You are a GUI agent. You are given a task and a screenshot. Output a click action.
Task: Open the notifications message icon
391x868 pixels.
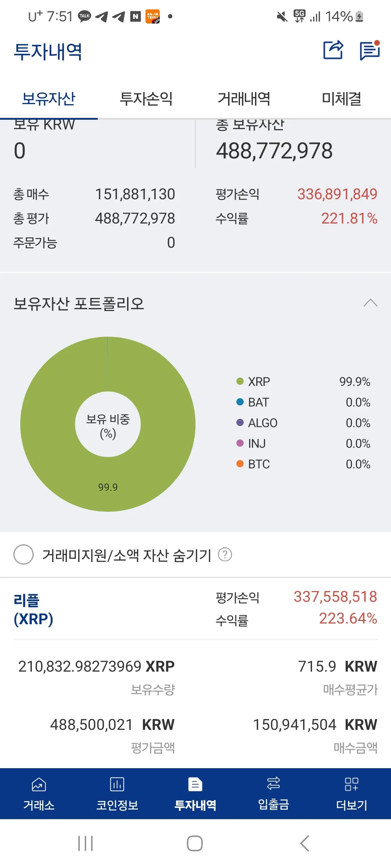click(370, 50)
